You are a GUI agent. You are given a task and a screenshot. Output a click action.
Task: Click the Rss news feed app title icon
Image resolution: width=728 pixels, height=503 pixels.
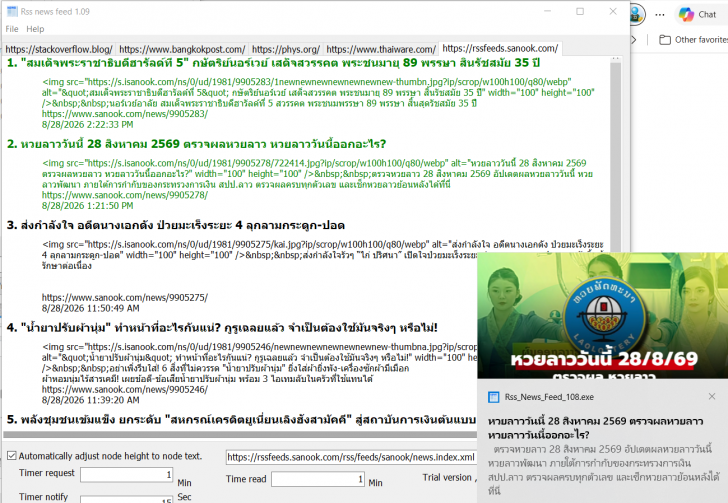(x=12, y=12)
